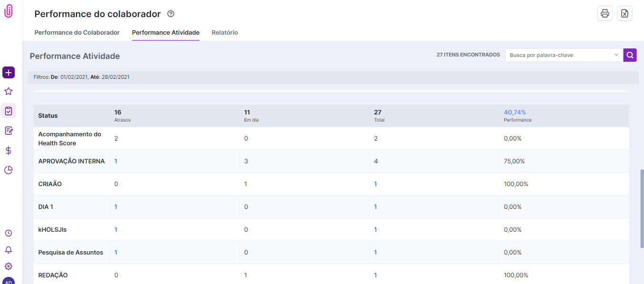The image size is (644, 284).
Task: Open the dollar sign financial icon
Action: [9, 151]
